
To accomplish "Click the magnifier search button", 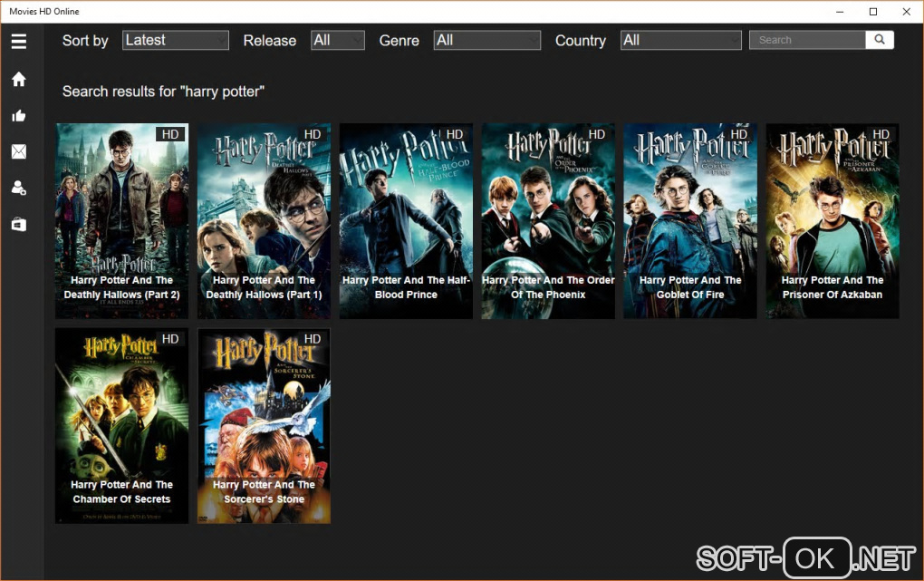I will (x=880, y=40).
